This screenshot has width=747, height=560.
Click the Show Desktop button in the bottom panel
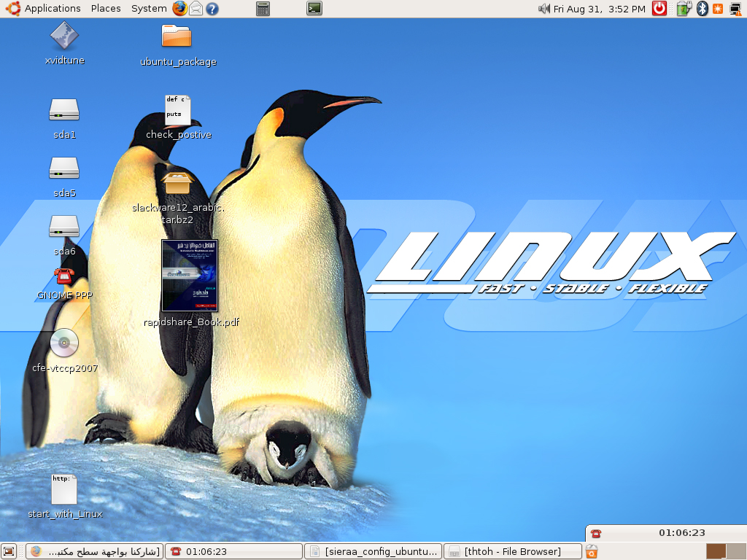pos(9,551)
